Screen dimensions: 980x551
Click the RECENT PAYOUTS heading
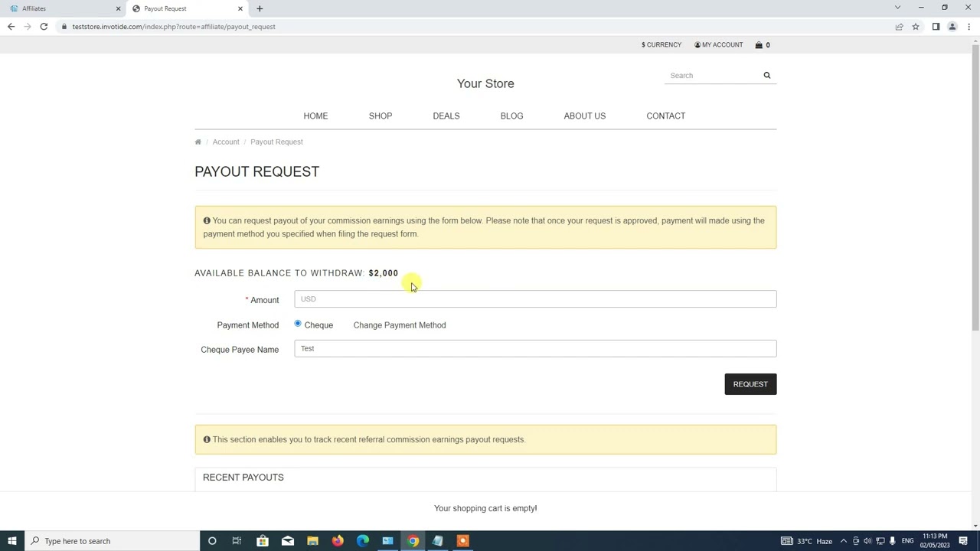243,478
